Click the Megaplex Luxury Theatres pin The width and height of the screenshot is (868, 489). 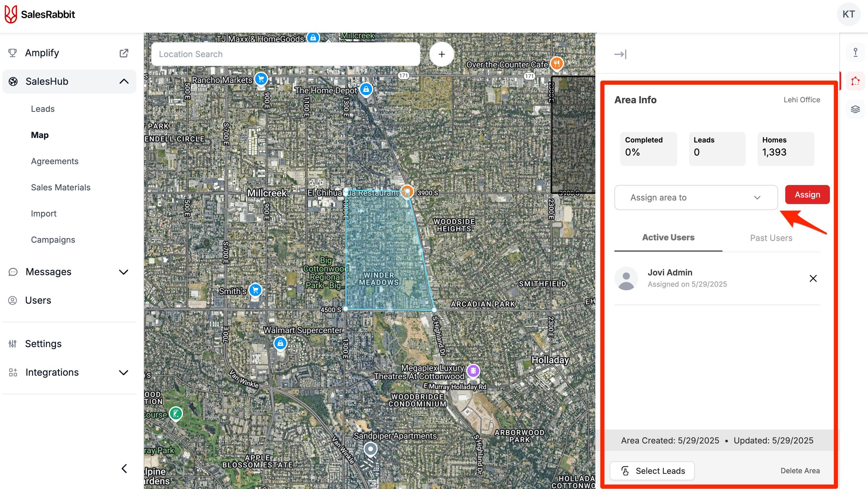[x=473, y=371]
